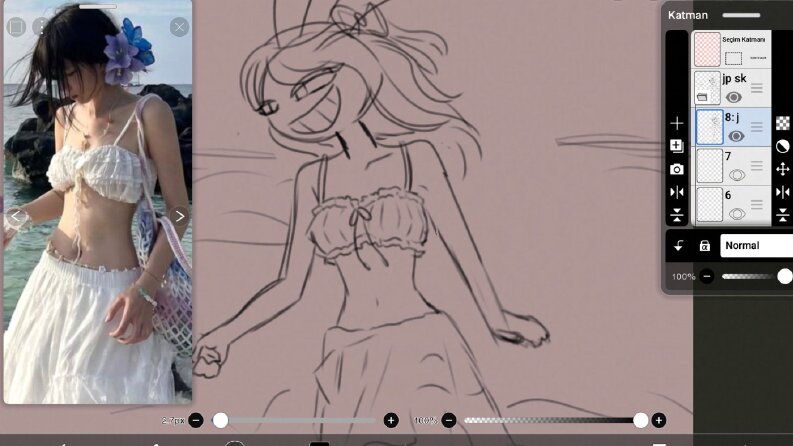793x446 pixels.
Task: Click the reference photo of the girl
Action: 98,202
